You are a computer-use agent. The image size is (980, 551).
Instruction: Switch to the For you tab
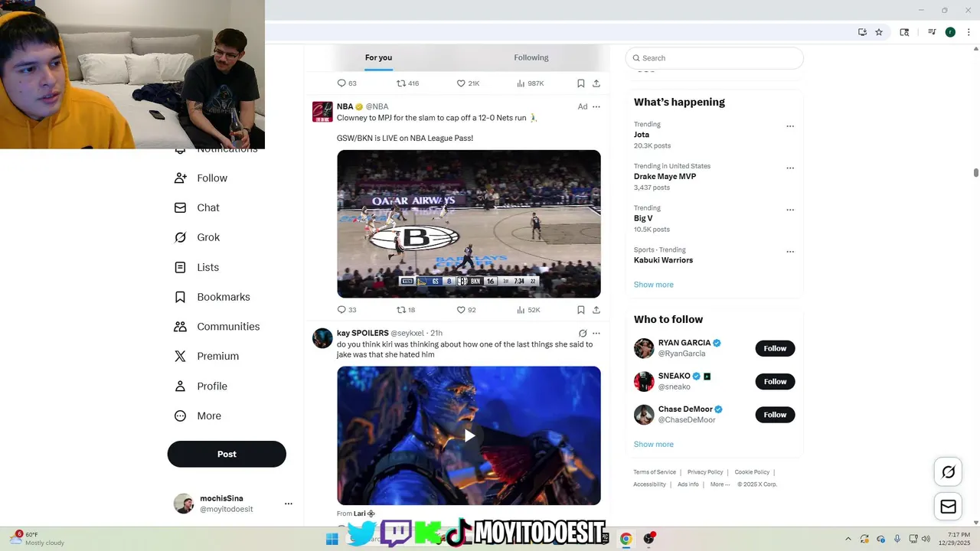(378, 57)
